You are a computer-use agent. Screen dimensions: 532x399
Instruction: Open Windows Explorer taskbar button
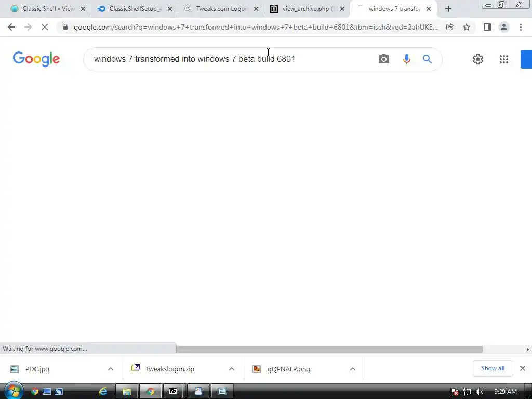127,392
